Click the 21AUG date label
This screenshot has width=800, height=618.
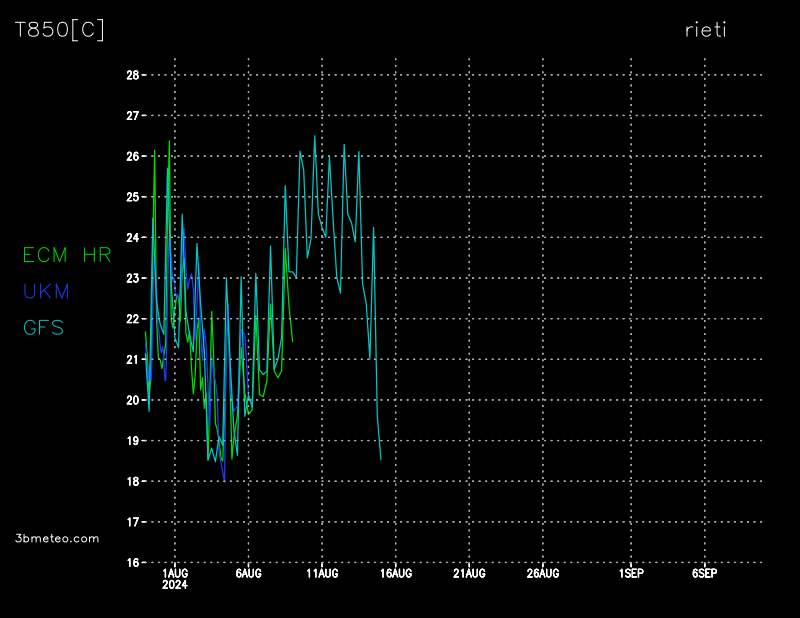pyautogui.click(x=469, y=574)
